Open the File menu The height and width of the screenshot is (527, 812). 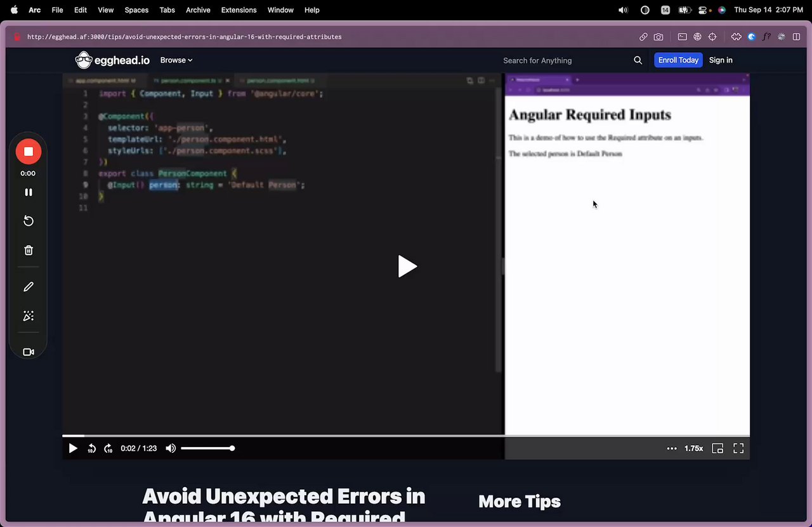(57, 10)
